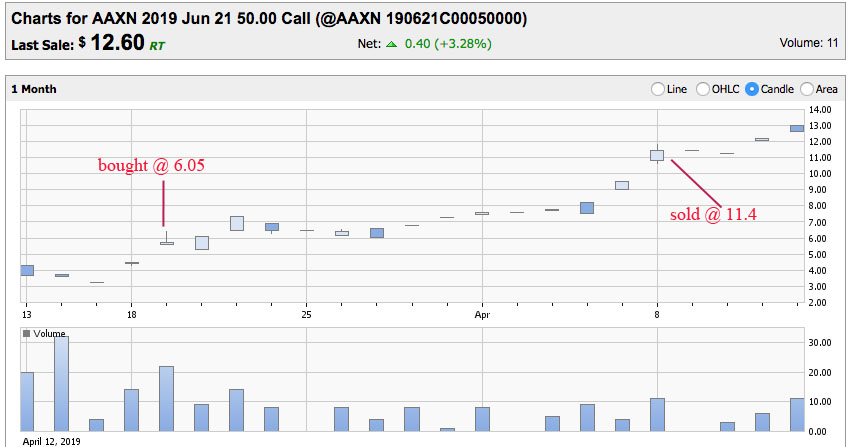Click the 18 date axis label
Screen dimensions: 853x447
click(131, 315)
